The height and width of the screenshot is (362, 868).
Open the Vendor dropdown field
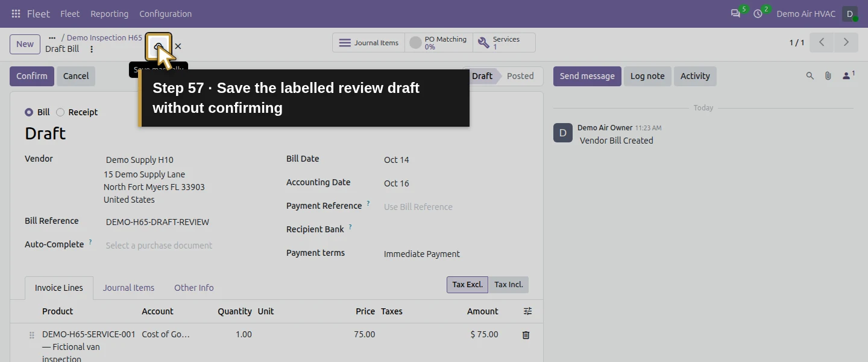pos(186,160)
